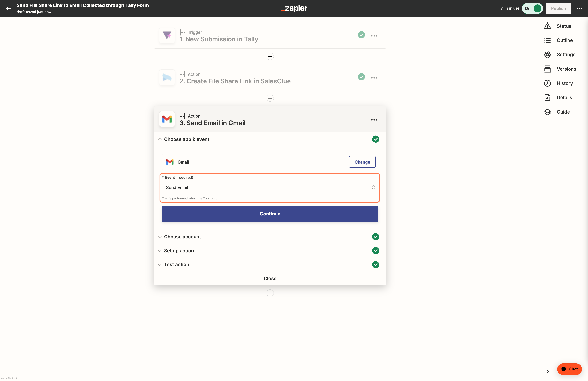Add a step between SalesClue and Gmail
The height and width of the screenshot is (381, 588).
click(x=270, y=98)
